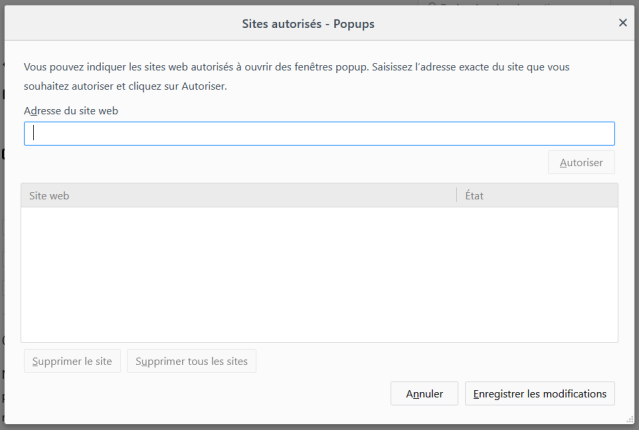639x430 pixels.
Task: Click the blank title bar area left of title
Action: coord(122,23)
